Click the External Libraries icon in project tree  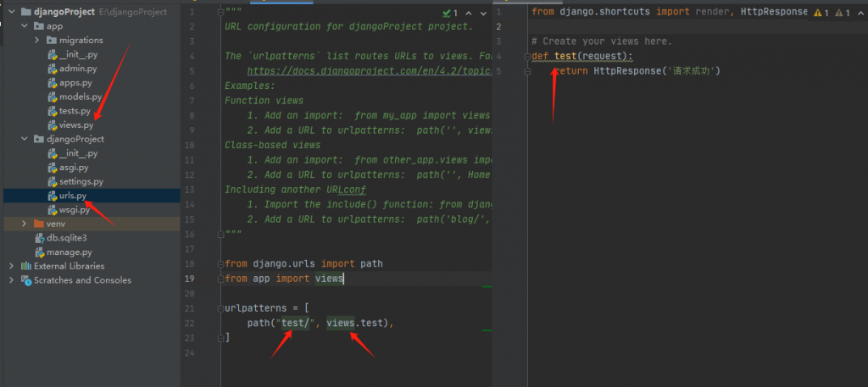25,266
